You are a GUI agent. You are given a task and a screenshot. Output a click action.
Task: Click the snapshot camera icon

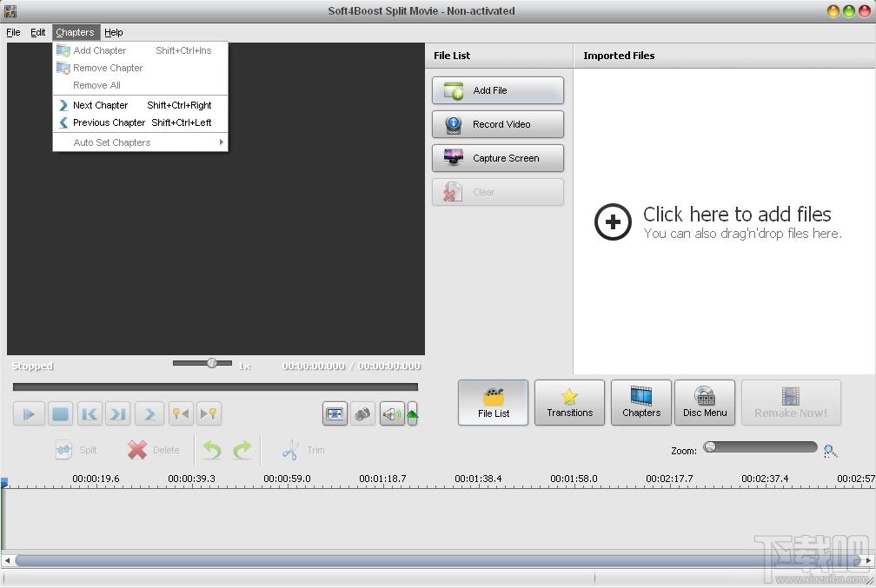click(x=362, y=413)
